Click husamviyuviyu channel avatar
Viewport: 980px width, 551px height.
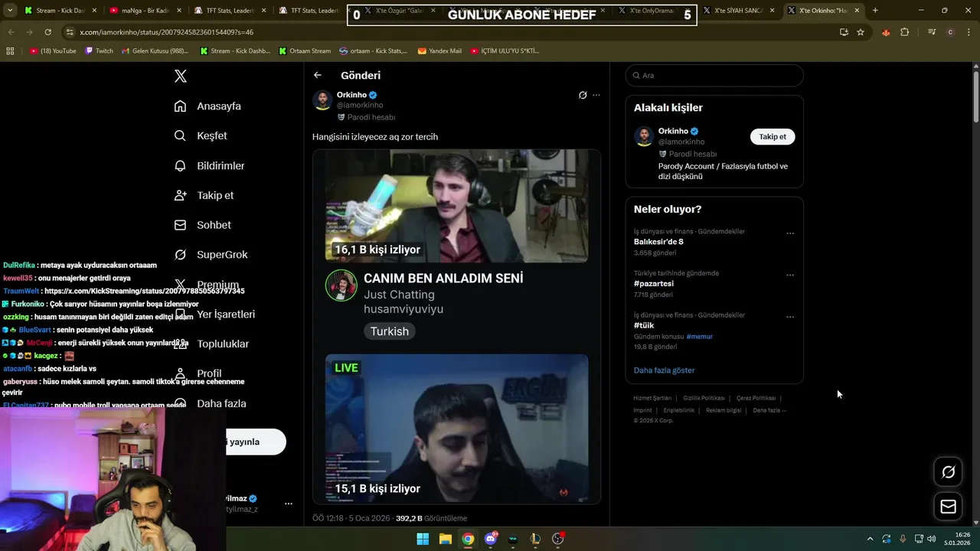coord(341,285)
